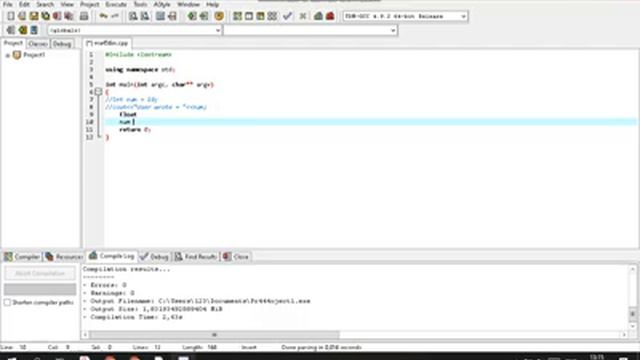Click the Profile Analysis chart icon

[x=318, y=16]
